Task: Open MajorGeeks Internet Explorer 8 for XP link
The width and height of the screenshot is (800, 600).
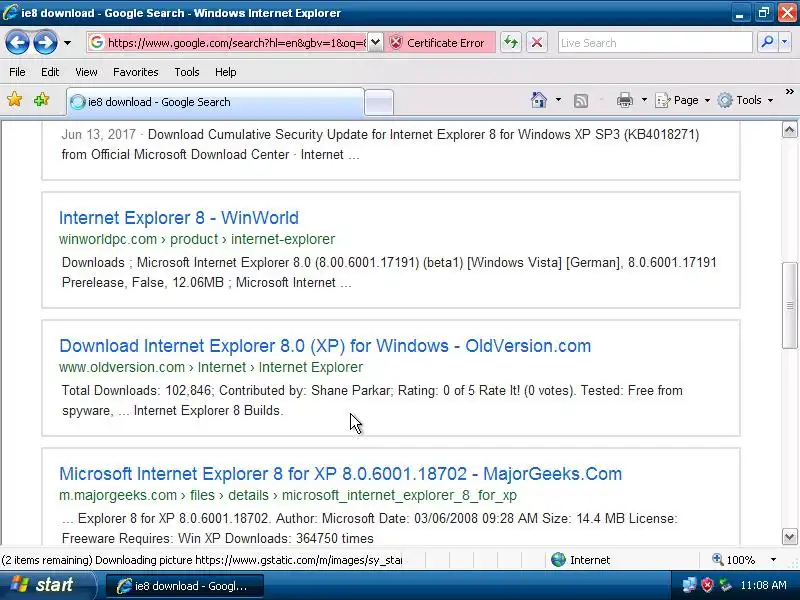Action: [x=340, y=474]
